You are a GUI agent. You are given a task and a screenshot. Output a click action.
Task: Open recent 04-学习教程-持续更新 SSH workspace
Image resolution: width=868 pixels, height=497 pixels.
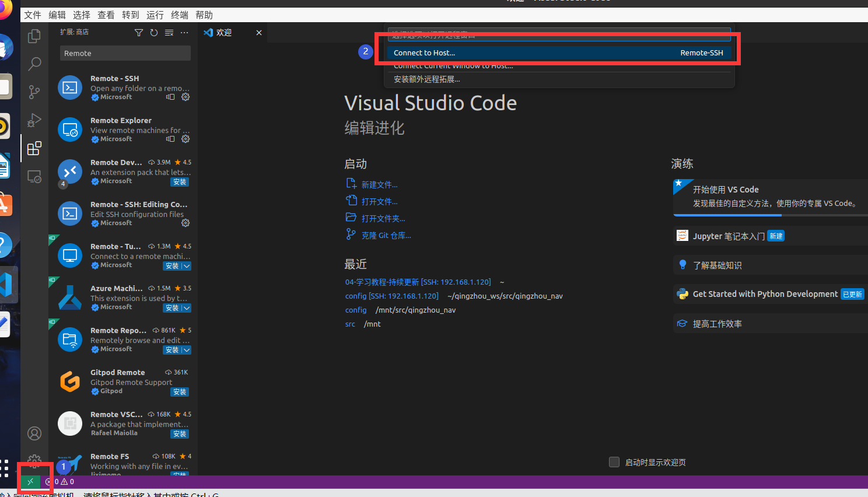(x=418, y=282)
